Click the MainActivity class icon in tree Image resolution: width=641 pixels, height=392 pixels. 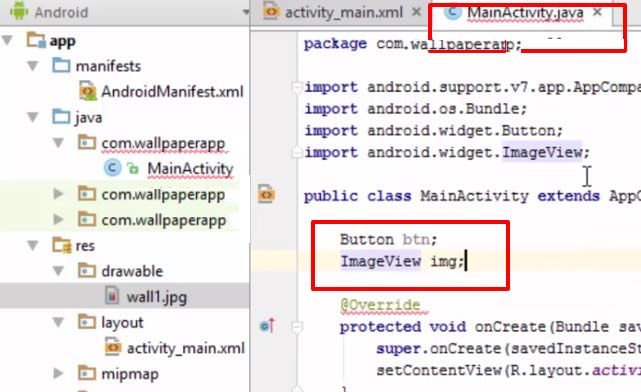112,168
